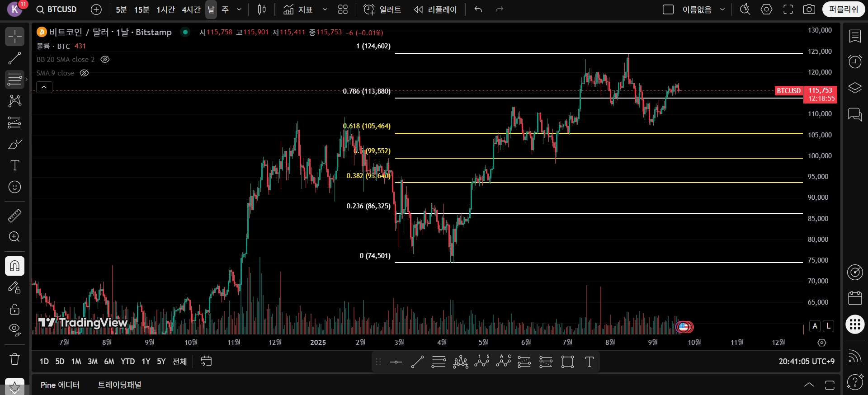Show the hidden SMA 9 close indicator
868x395 pixels.
(x=84, y=73)
